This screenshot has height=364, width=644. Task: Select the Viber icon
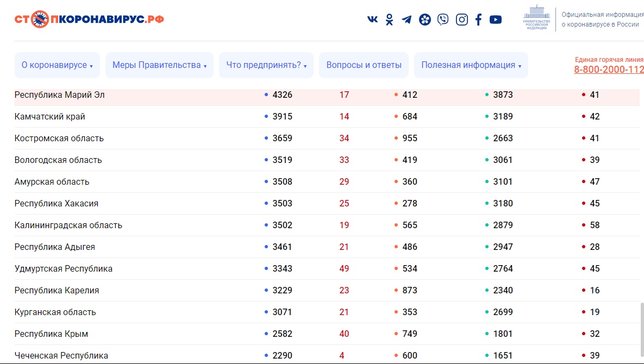[443, 19]
